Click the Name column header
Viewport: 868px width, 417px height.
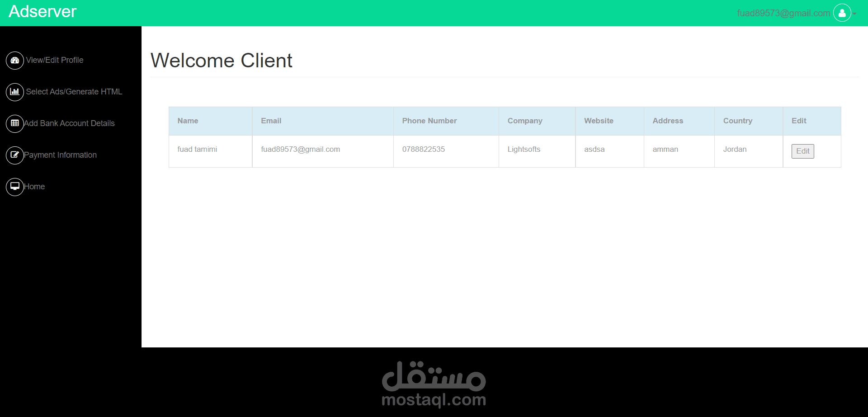211,121
